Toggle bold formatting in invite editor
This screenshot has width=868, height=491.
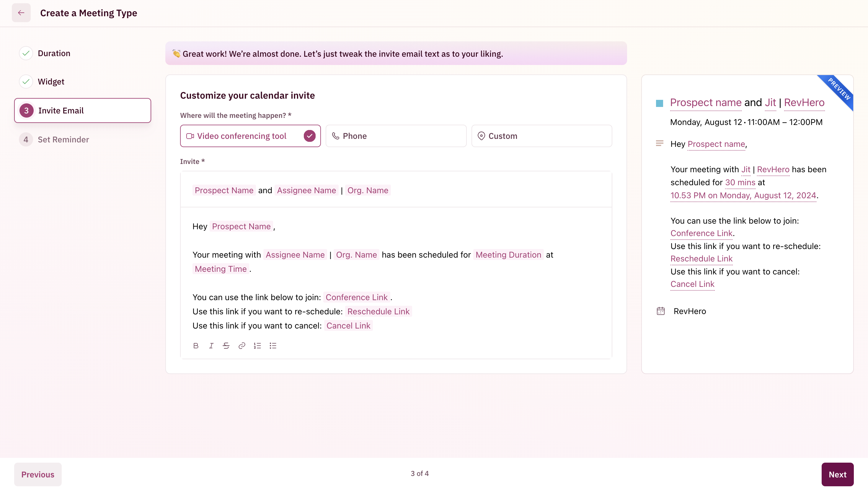point(196,346)
